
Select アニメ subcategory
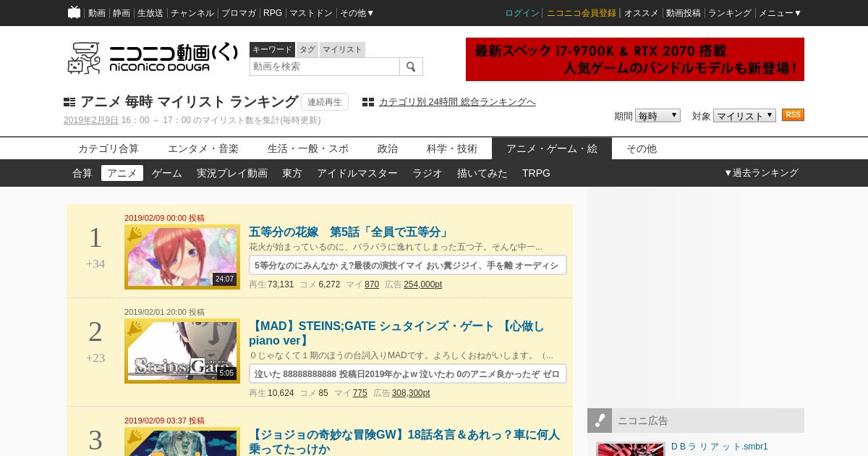122,173
